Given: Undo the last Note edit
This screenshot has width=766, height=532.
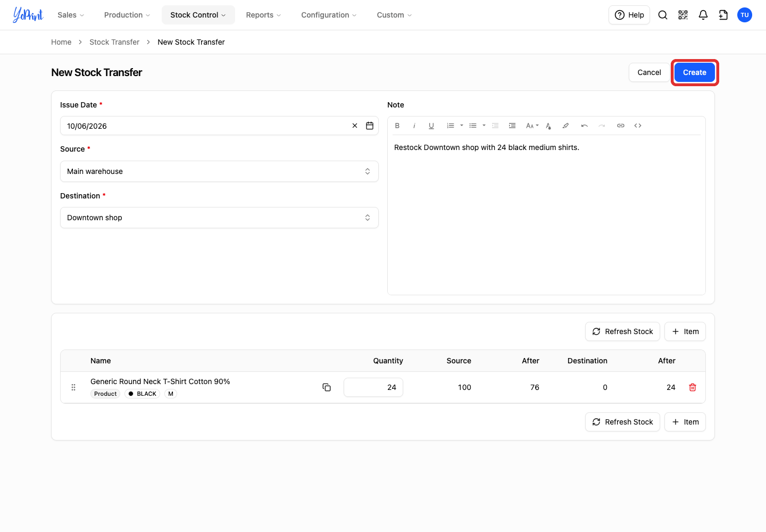Looking at the screenshot, I should pos(585,126).
